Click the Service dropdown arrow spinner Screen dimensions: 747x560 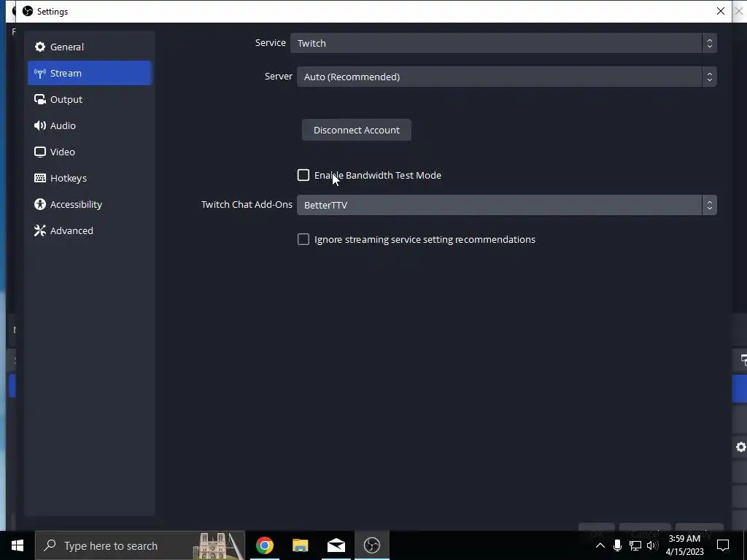pyautogui.click(x=709, y=43)
